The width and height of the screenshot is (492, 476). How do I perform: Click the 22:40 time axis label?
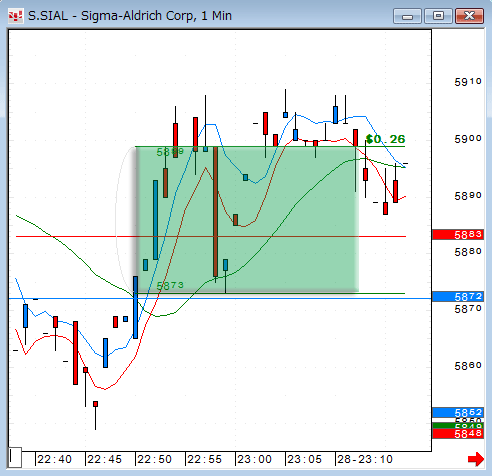point(54,459)
